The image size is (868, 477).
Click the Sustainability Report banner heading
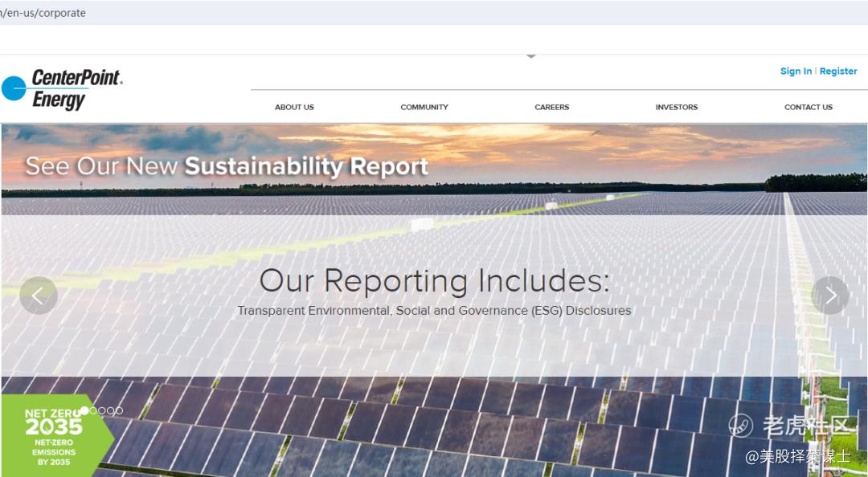[x=227, y=166]
